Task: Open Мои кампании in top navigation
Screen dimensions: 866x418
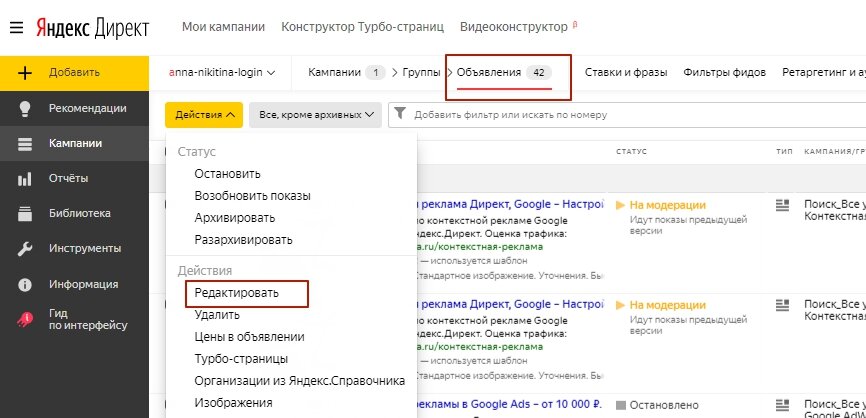Action: [223, 27]
